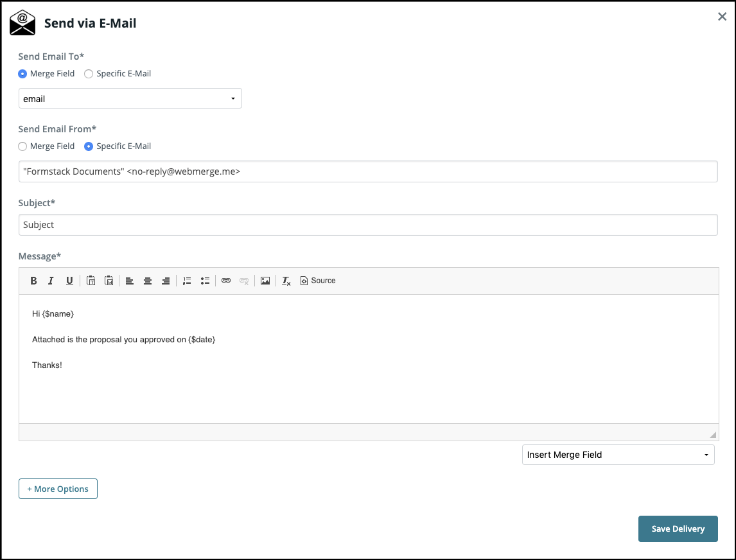736x560 pixels.
Task: Click the Save Delivery button
Action: tap(678, 529)
